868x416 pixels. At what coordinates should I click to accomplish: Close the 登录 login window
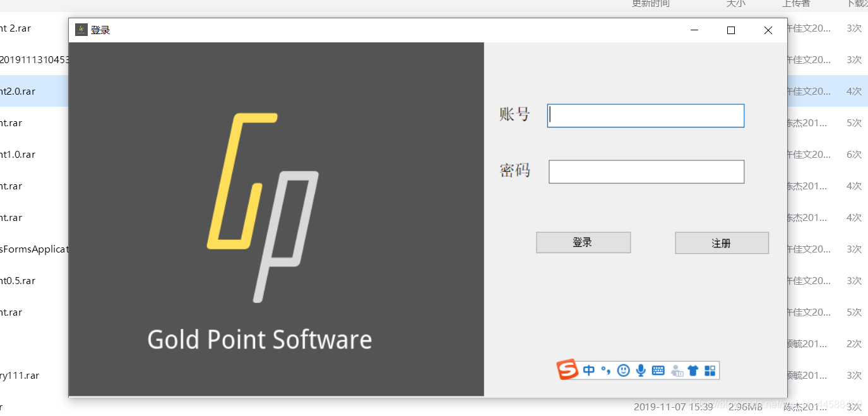click(768, 30)
